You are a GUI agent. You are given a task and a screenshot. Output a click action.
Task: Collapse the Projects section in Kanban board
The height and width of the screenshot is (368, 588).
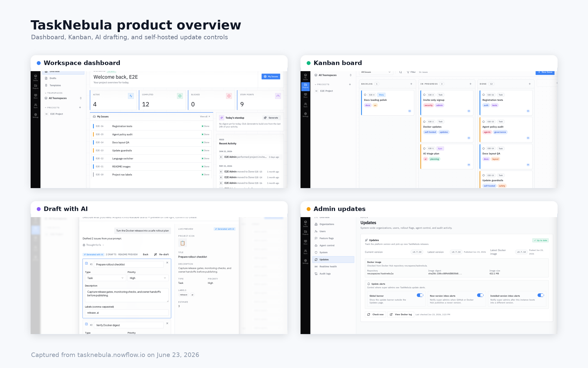315,84
